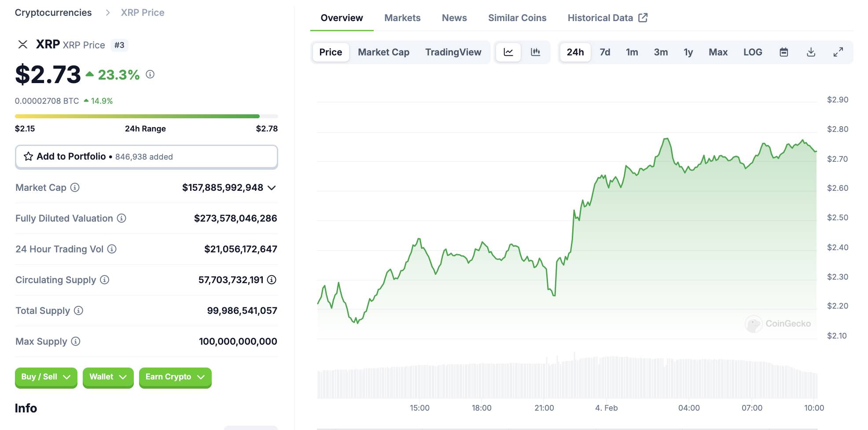Show Fully Diluted Valuation info icon
This screenshot has height=430, width=868.
point(121,218)
